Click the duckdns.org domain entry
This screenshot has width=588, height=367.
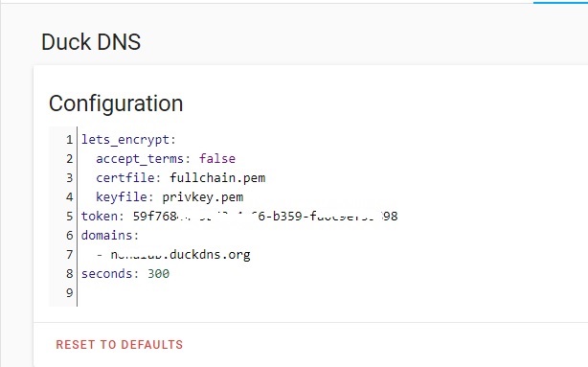pos(180,255)
